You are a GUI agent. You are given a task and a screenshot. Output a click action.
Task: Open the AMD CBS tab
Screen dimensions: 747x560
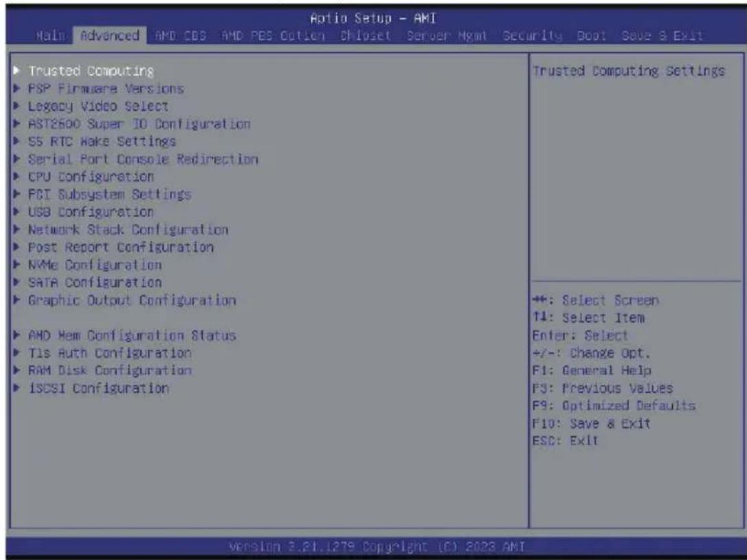181,36
